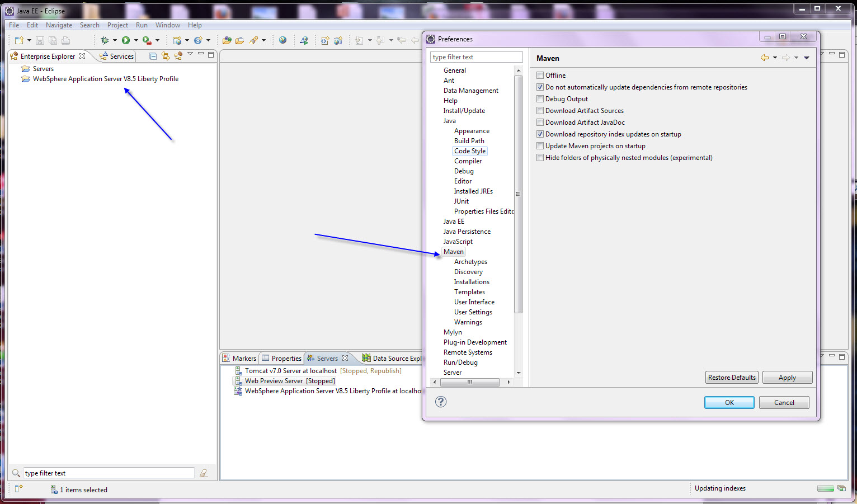Click Link with Editor double-arrow icon
857x504 pixels.
[x=166, y=56]
